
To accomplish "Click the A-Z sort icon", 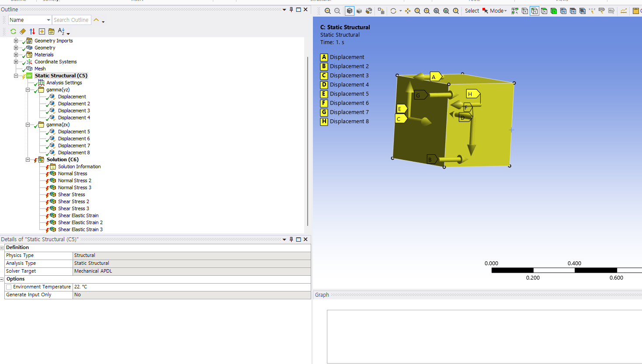I will point(61,31).
